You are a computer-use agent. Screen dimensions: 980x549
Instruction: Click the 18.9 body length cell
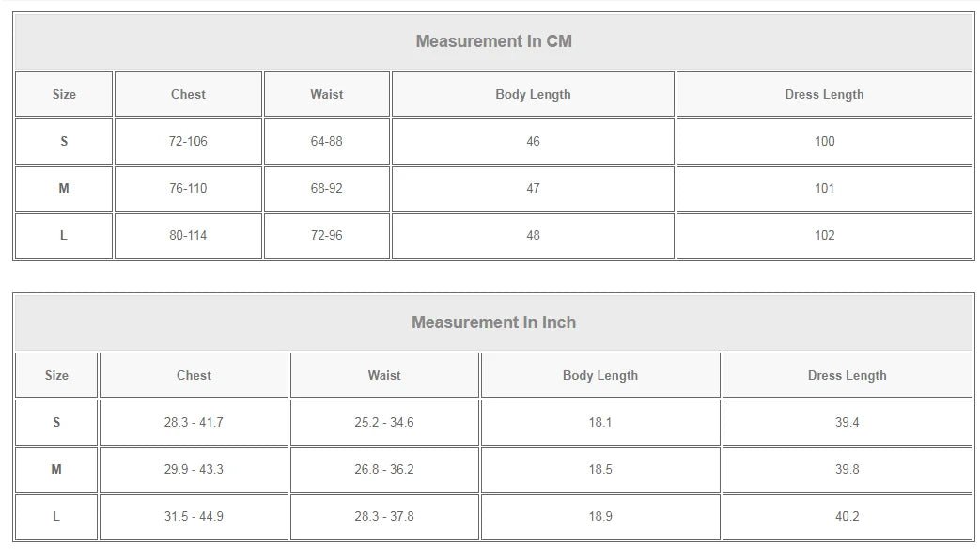[x=600, y=516]
